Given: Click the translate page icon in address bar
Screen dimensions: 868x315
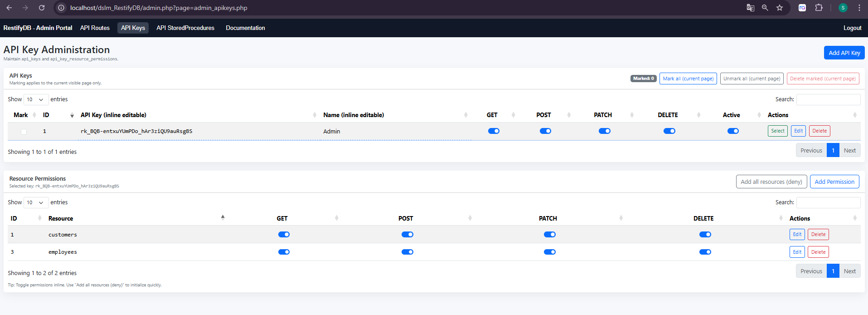Looking at the screenshot, I should click(x=751, y=8).
